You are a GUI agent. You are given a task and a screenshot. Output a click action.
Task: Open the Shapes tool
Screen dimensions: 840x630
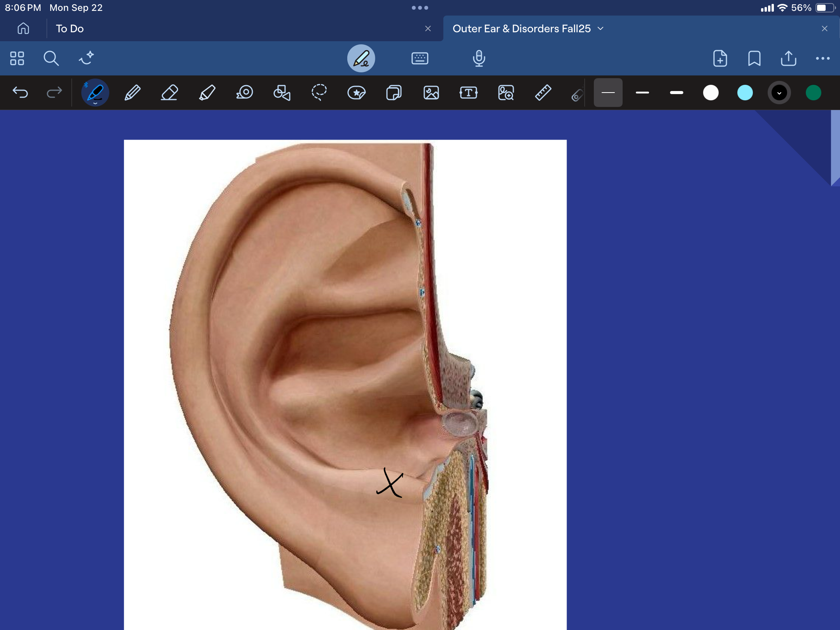pyautogui.click(x=282, y=93)
